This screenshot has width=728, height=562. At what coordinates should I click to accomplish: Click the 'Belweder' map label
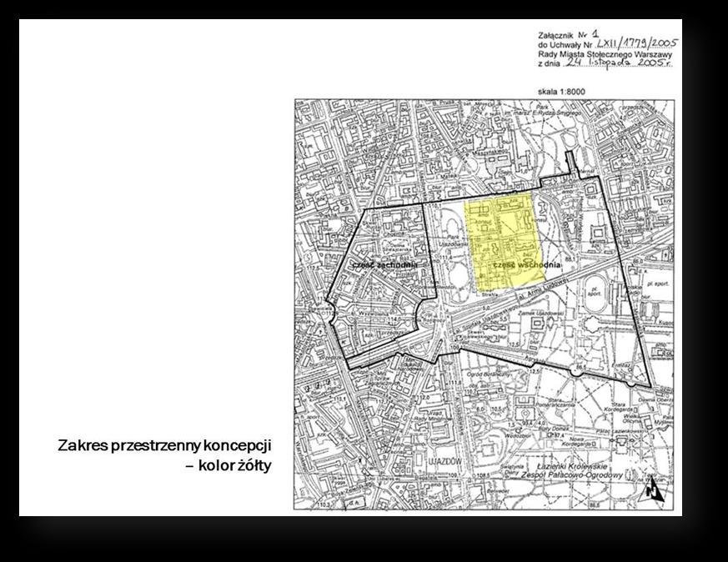(x=500, y=490)
